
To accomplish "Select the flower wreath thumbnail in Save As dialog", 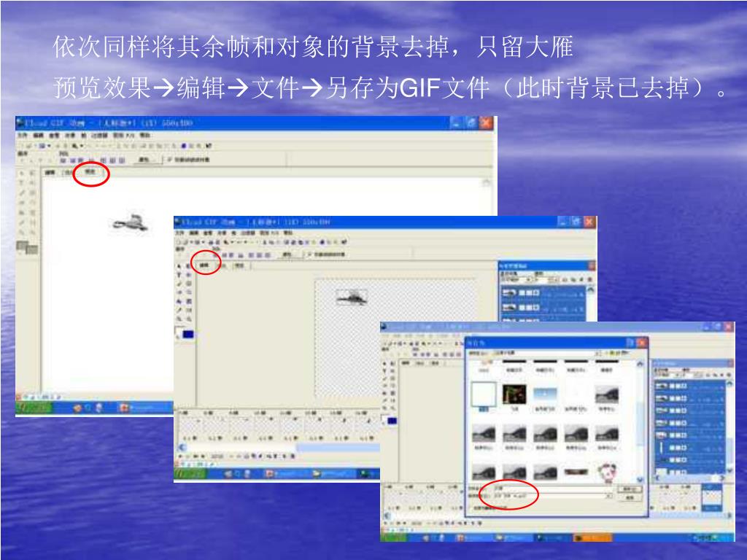I will (606, 472).
